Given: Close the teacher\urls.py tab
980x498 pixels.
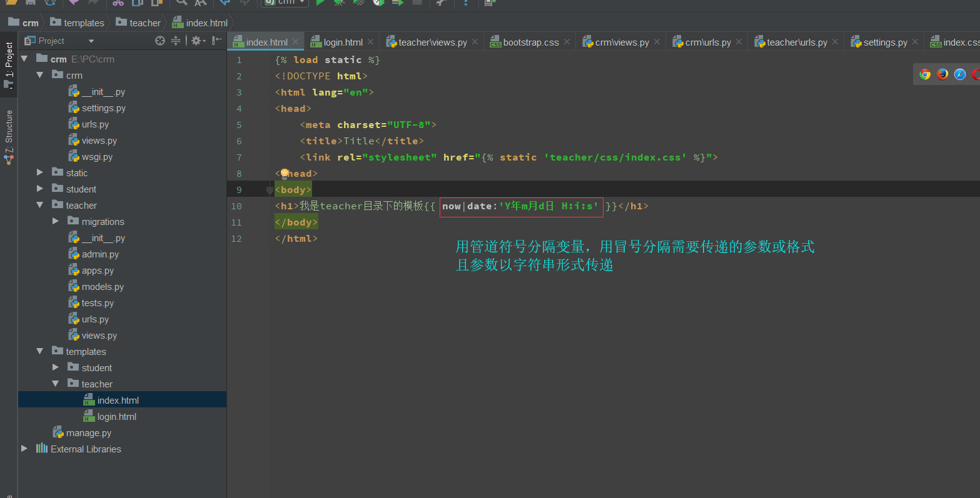Looking at the screenshot, I should [835, 42].
